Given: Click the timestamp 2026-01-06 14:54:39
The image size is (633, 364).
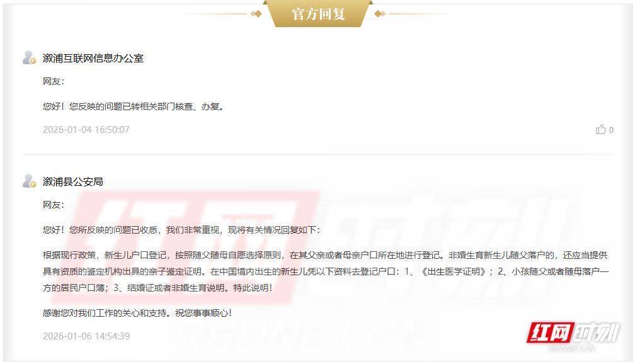Looking at the screenshot, I should [86, 336].
